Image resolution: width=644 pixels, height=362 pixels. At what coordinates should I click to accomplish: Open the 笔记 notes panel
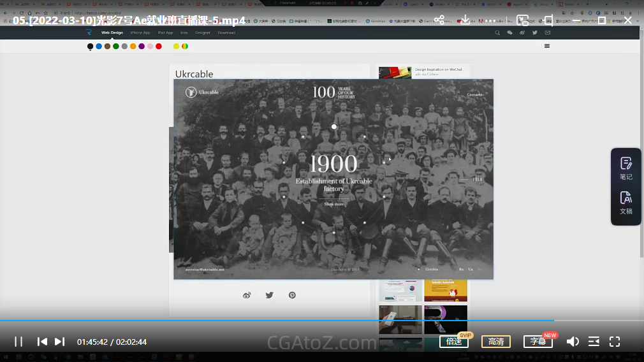click(x=626, y=168)
